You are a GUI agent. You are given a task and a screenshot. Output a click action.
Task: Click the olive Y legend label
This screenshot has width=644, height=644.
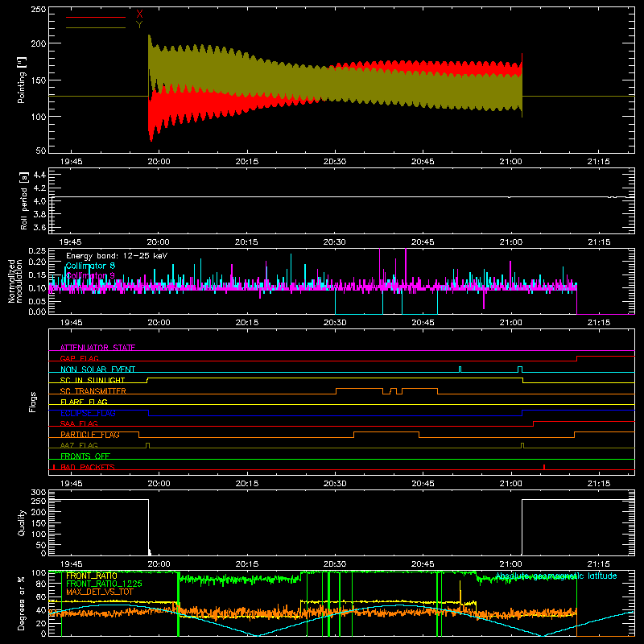139,25
